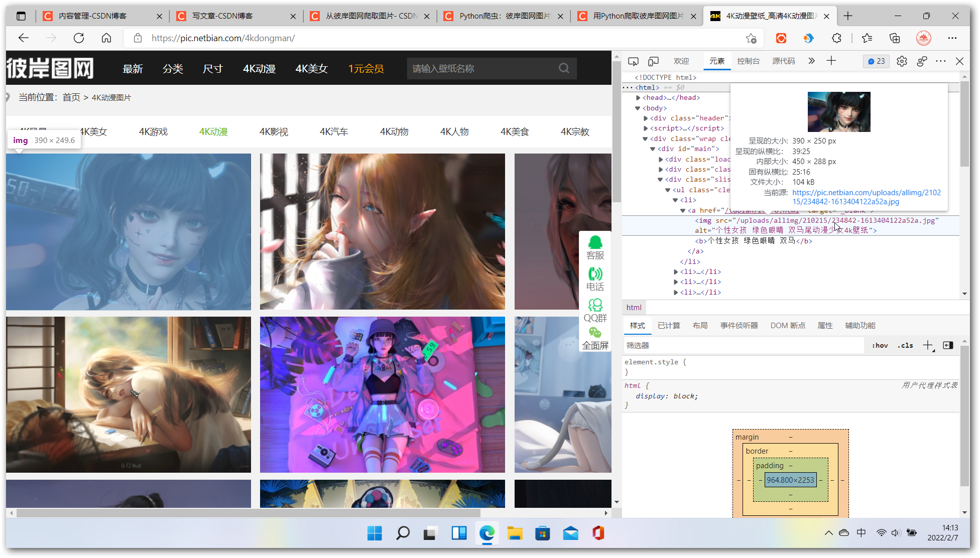Click the site search magnifier icon
The width and height of the screenshot is (980, 558).
[x=564, y=68]
